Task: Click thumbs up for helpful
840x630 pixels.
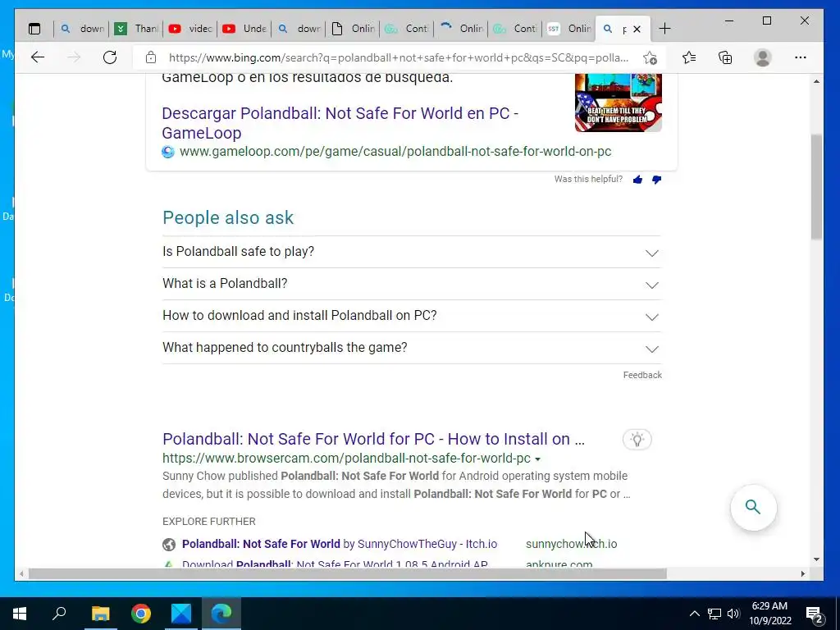Action: tap(637, 180)
